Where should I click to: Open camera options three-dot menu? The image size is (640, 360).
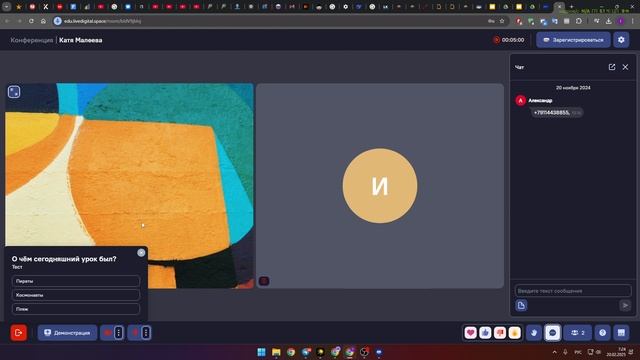[118, 333]
